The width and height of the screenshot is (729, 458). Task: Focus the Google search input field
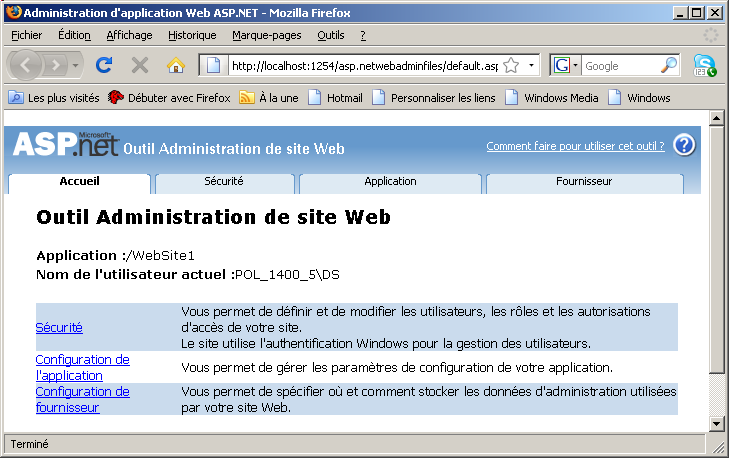[620, 65]
